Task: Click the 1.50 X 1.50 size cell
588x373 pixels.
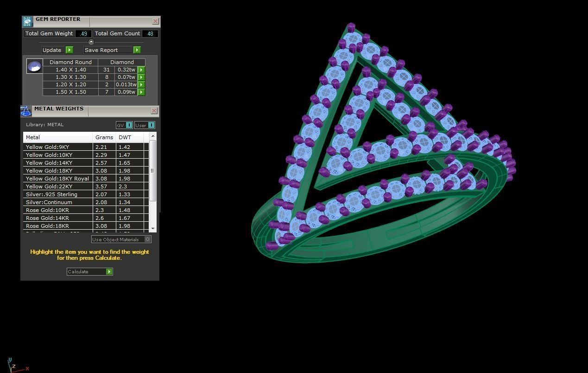Action: coord(70,92)
